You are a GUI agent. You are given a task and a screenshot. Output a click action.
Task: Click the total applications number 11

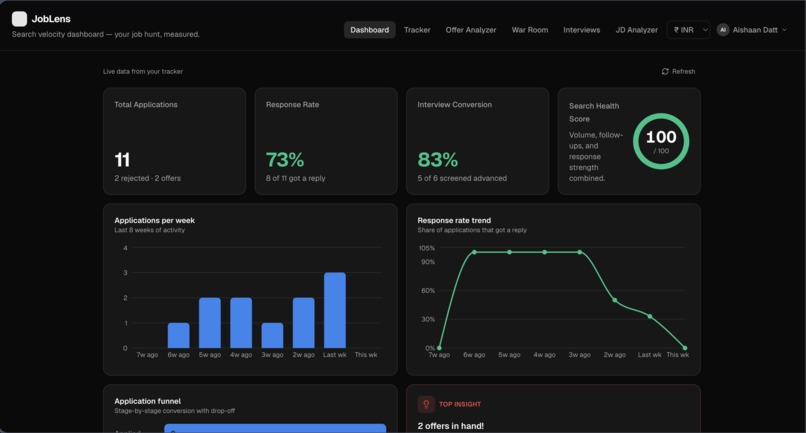[x=122, y=159]
